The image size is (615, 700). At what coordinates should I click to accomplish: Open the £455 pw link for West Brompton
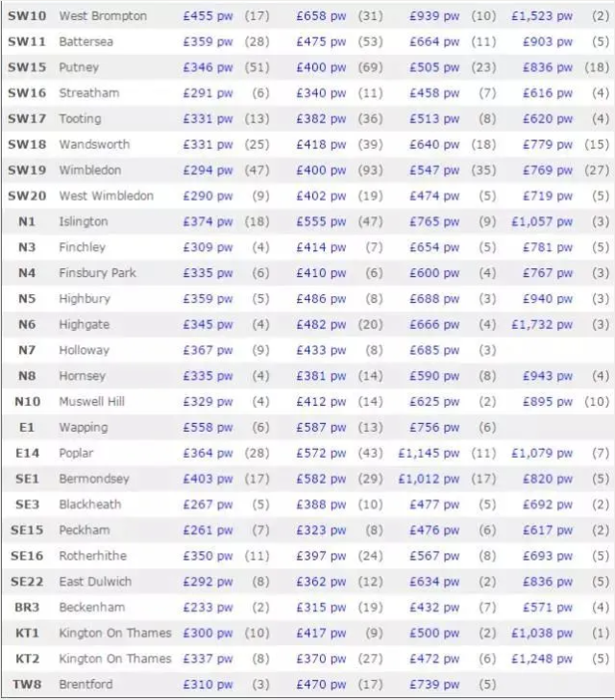[x=208, y=16]
